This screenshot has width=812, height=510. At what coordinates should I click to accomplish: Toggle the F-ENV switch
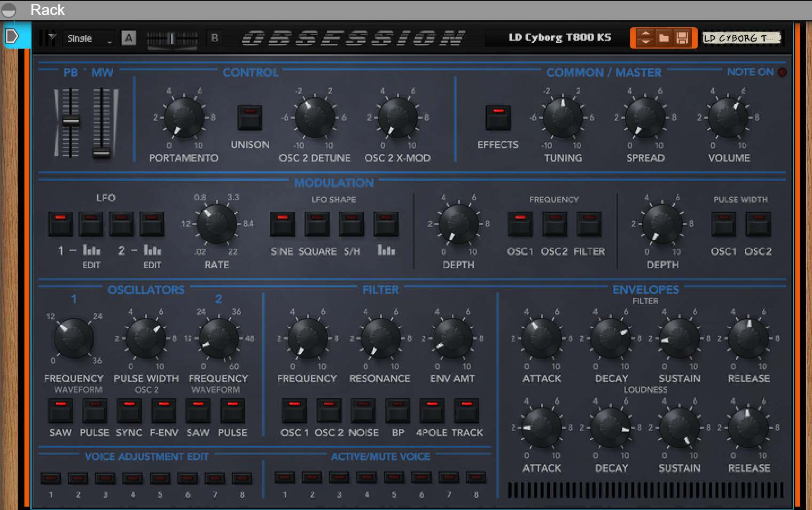(164, 411)
